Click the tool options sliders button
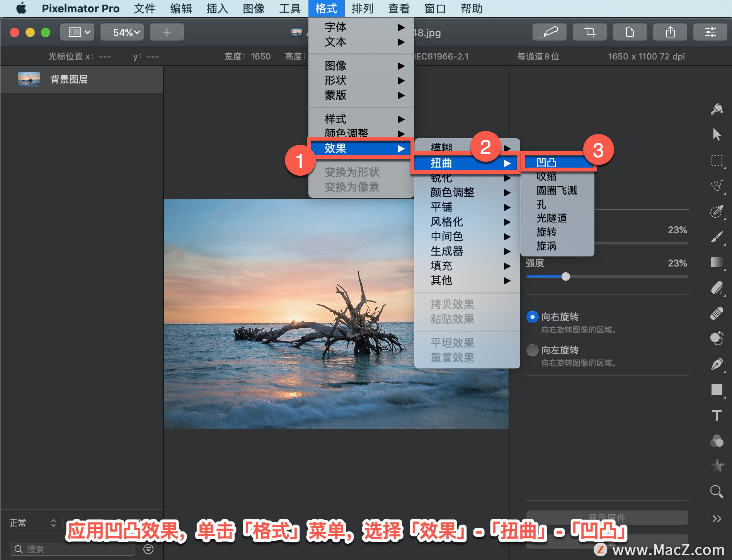 (710, 32)
